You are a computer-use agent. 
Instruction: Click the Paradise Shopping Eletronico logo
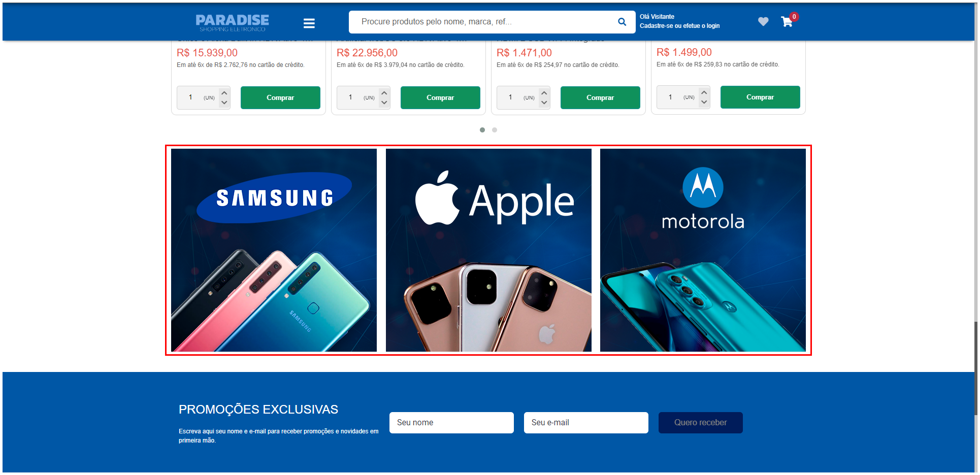pos(233,23)
